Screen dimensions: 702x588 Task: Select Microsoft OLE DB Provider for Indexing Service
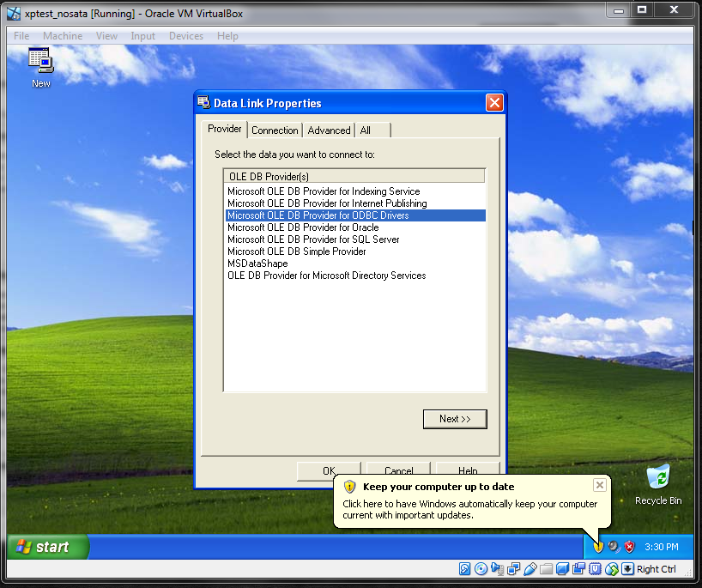tap(355, 191)
